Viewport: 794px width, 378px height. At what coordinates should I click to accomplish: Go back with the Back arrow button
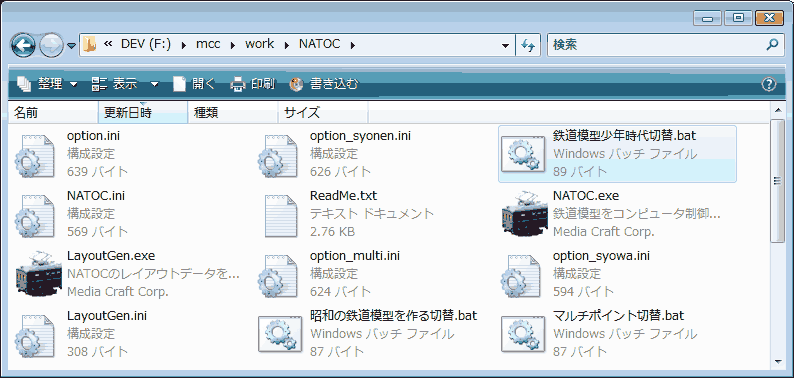coord(23,46)
